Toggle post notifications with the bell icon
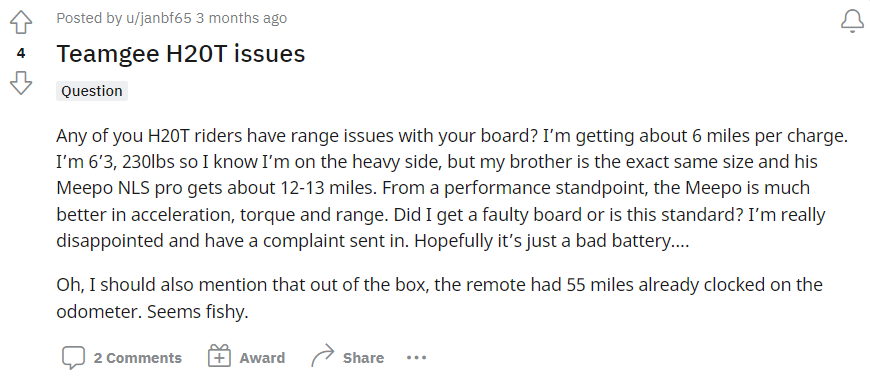 (x=852, y=22)
